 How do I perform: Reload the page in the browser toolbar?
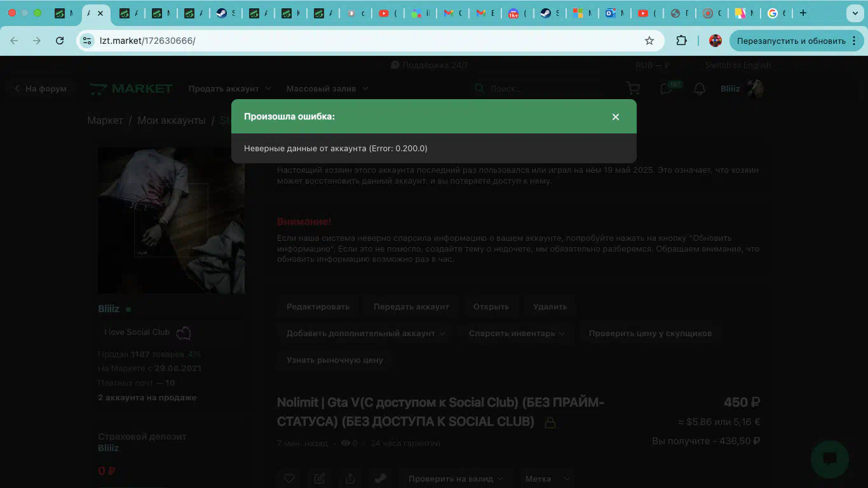pos(60,41)
